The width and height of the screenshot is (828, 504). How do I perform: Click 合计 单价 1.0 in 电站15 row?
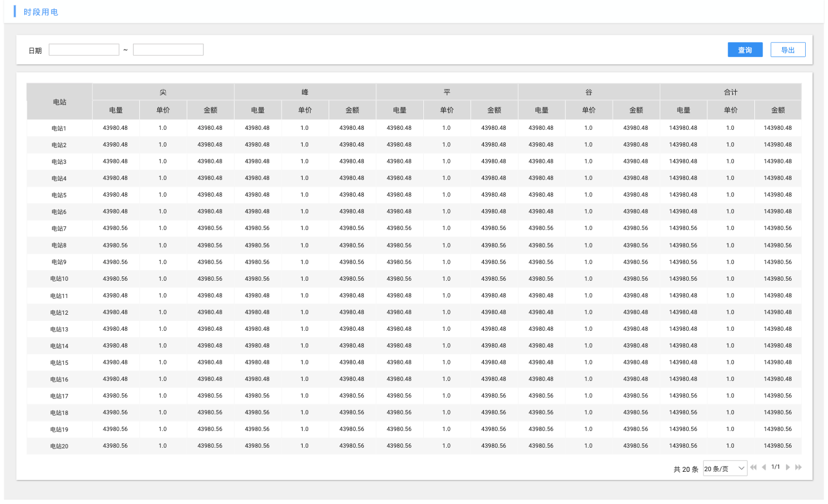(730, 362)
